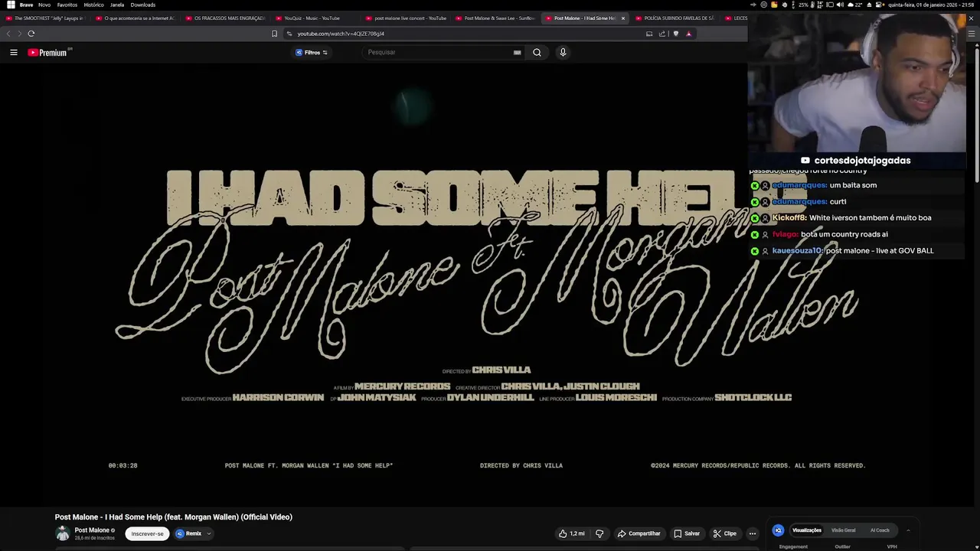This screenshot has height=551, width=980.
Task: Click the Salvar save button
Action: [x=687, y=533]
